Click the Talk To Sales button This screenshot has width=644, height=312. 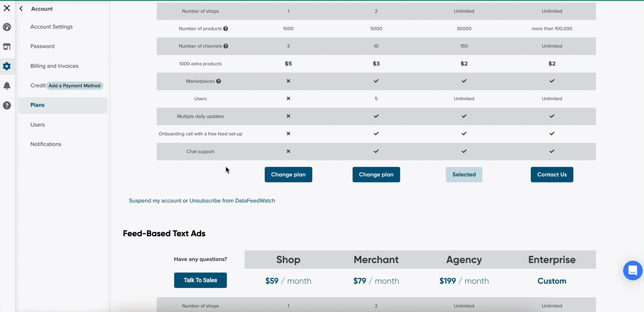200,280
